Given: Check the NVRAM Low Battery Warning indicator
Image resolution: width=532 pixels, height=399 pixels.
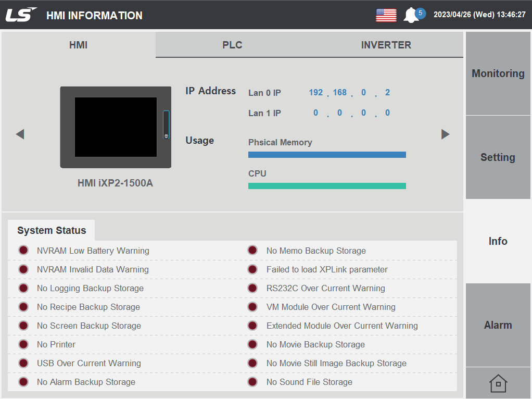Looking at the screenshot, I should [x=23, y=250].
